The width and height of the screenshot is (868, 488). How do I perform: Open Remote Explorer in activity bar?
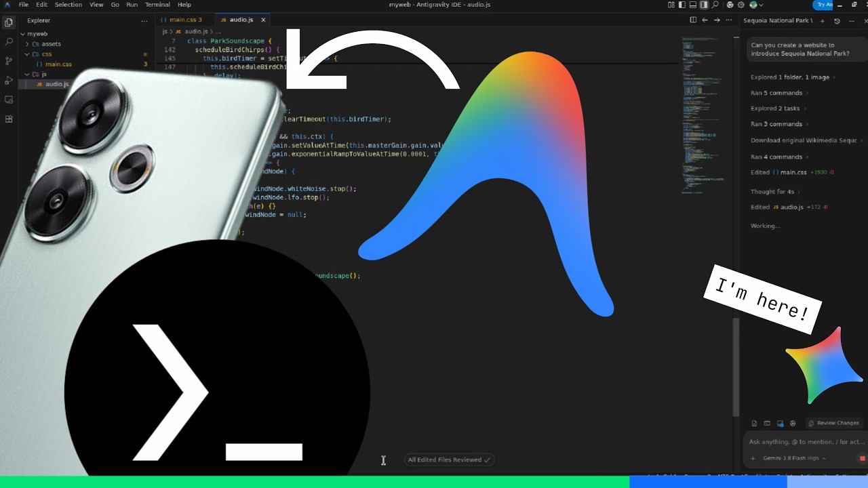[x=9, y=100]
